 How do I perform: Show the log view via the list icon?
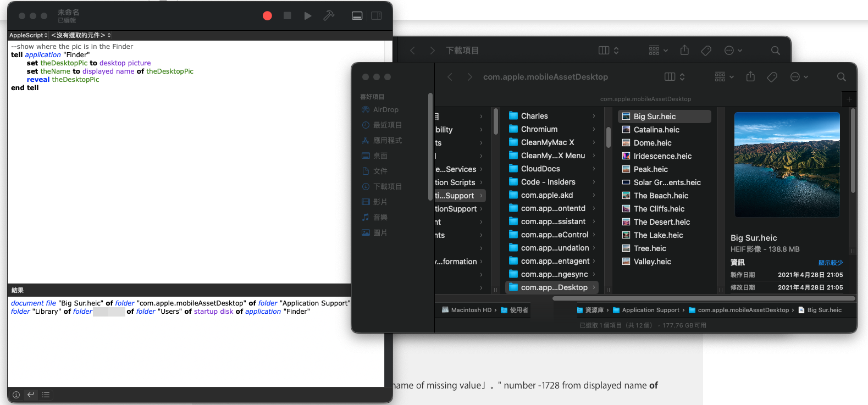pyautogui.click(x=46, y=395)
